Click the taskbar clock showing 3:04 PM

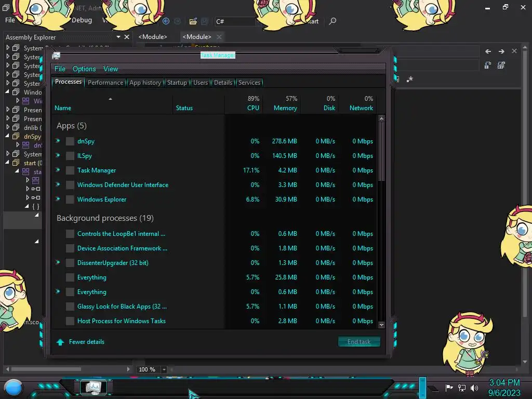(x=504, y=383)
